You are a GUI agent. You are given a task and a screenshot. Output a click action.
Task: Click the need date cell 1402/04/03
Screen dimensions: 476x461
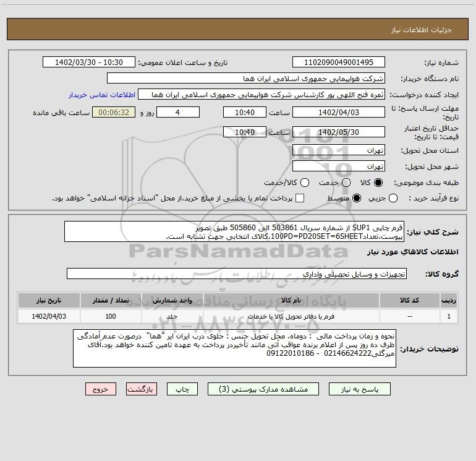coord(49,316)
